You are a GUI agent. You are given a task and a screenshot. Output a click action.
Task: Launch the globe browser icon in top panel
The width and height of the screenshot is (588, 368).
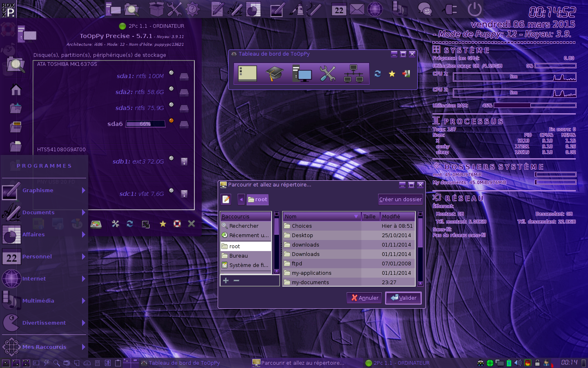[x=375, y=9]
